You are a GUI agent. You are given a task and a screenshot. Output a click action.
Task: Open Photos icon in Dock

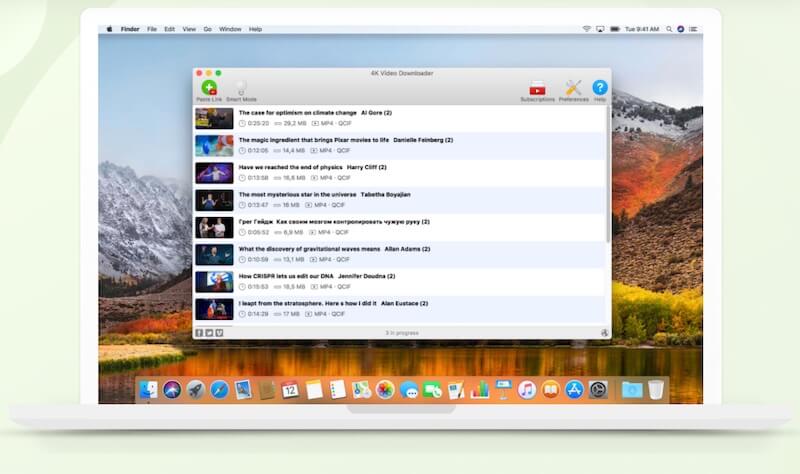tap(385, 390)
